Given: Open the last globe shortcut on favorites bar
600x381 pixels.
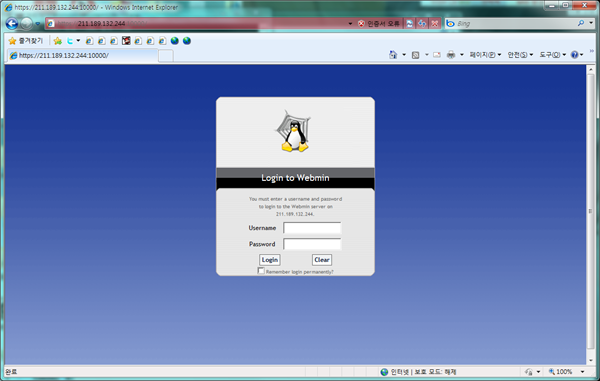Looking at the screenshot, I should tap(187, 41).
